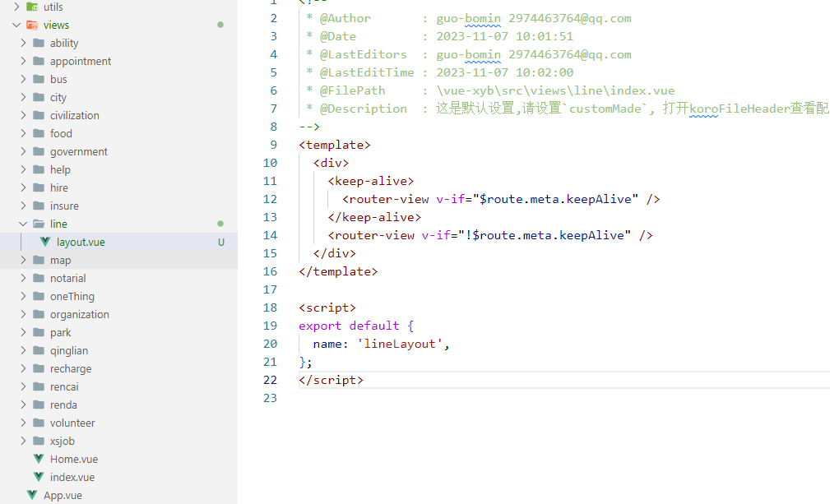Click the help folder icon
The height and width of the screenshot is (504, 830).
[x=39, y=169]
